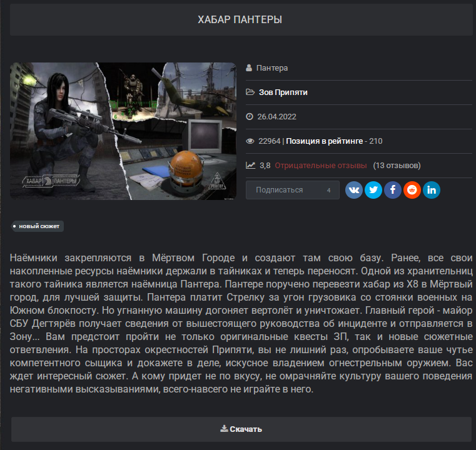This screenshot has height=450, width=476.
Task: Click the rating value 3,8
Action: [265, 166]
